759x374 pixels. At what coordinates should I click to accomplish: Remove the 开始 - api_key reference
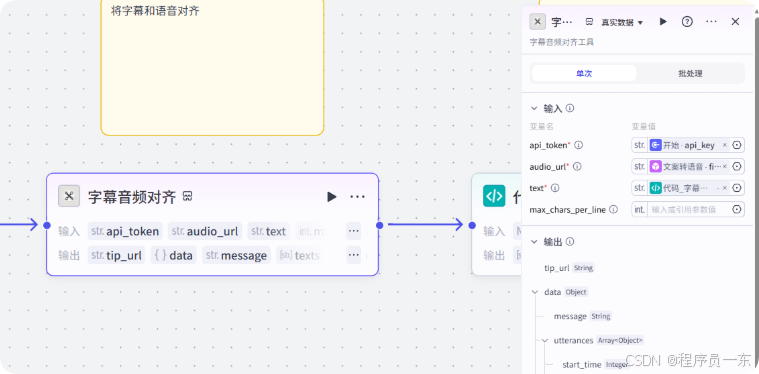click(725, 145)
